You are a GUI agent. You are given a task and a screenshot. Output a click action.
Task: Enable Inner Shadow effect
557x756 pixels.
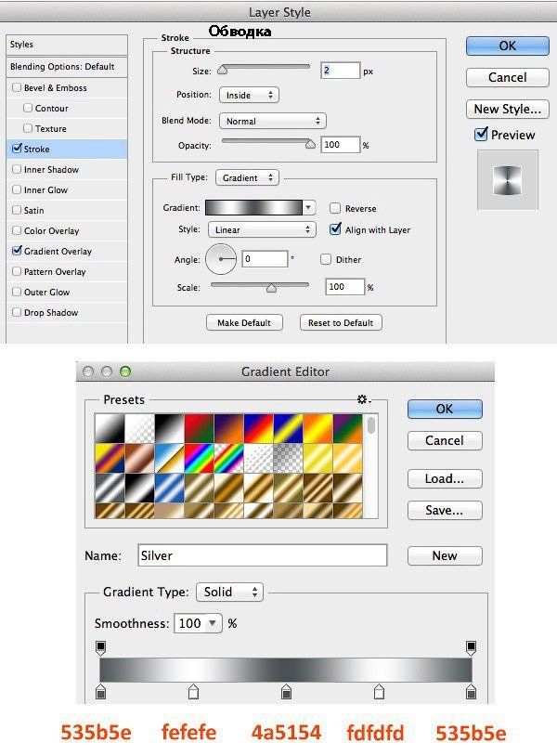pos(17,169)
